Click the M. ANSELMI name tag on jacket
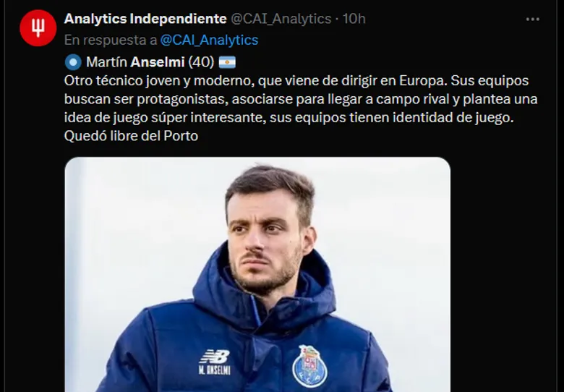Viewport: 564px width, 392px height. (214, 371)
